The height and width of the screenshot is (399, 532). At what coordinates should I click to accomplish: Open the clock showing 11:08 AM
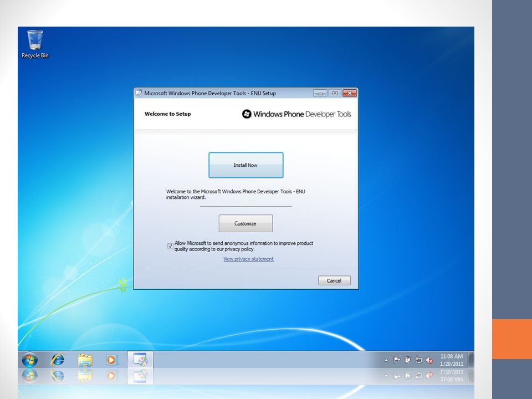coord(451,360)
